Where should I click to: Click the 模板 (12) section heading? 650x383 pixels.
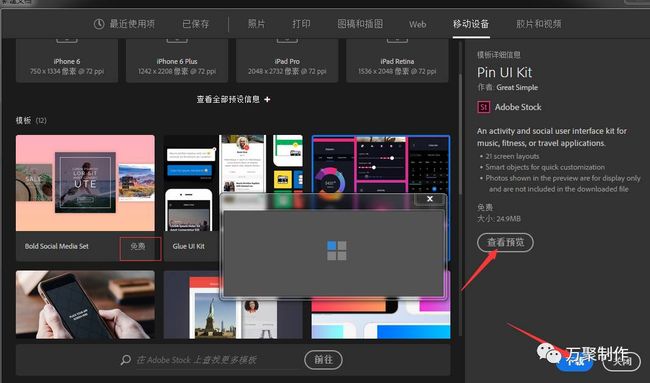coord(31,120)
